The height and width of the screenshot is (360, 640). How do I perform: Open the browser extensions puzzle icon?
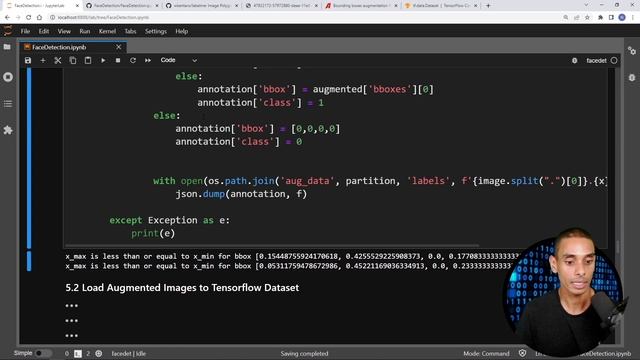coord(600,18)
